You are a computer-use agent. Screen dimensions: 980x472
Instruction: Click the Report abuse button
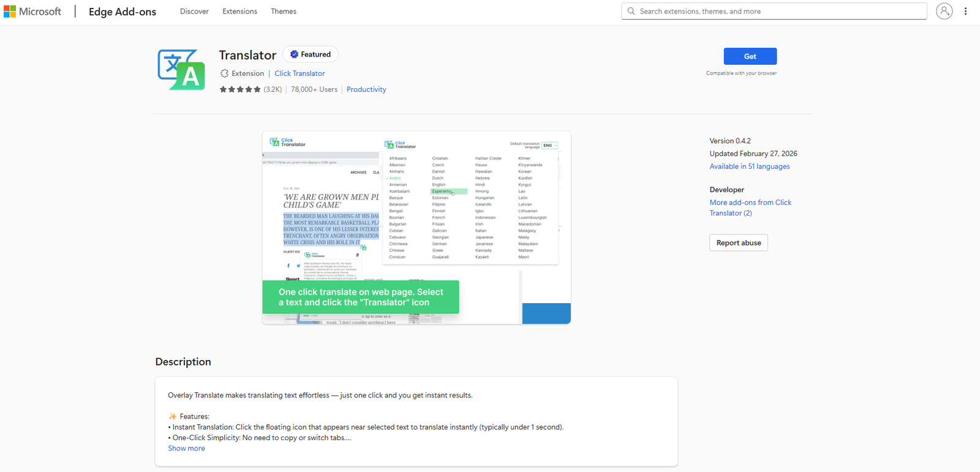pos(739,242)
